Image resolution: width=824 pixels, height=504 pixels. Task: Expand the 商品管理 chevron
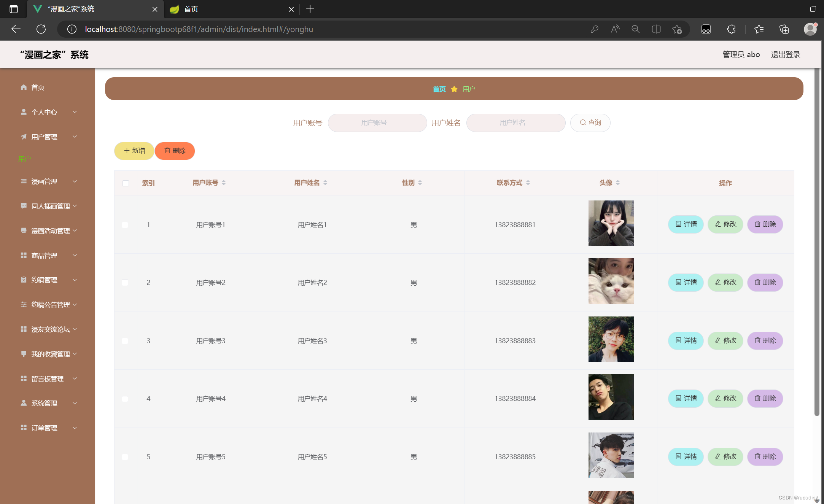[75, 255]
